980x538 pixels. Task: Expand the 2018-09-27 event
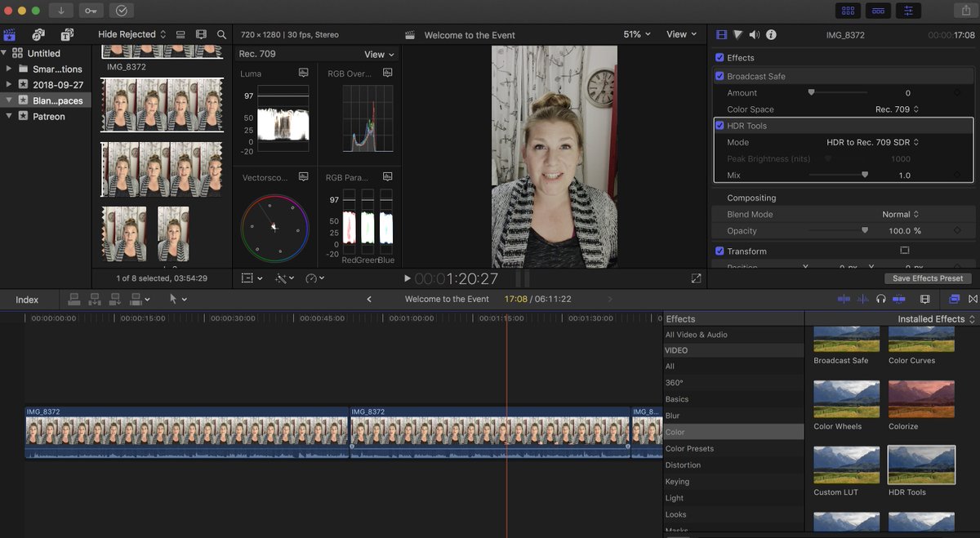pos(8,85)
